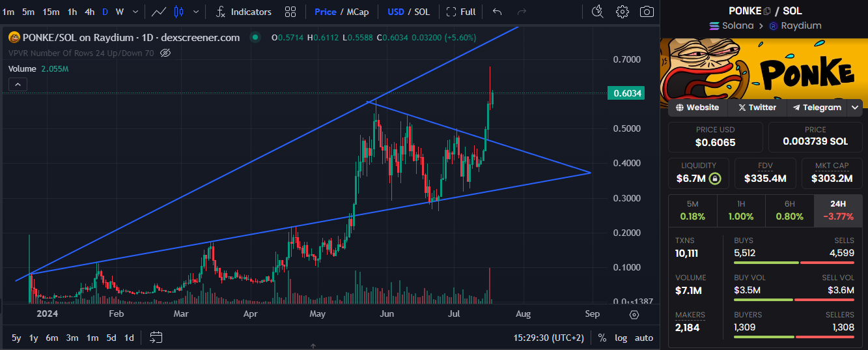Select the candlestick chart type icon
This screenshot has height=350, width=868.
click(x=180, y=12)
